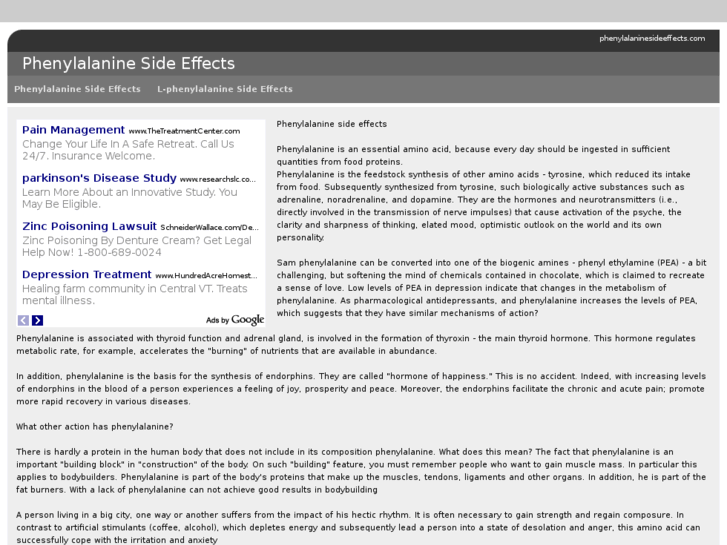Click paragraph starting 'In addition, phenylalanine is the basis'
The image size is (727, 545).
tap(361, 389)
